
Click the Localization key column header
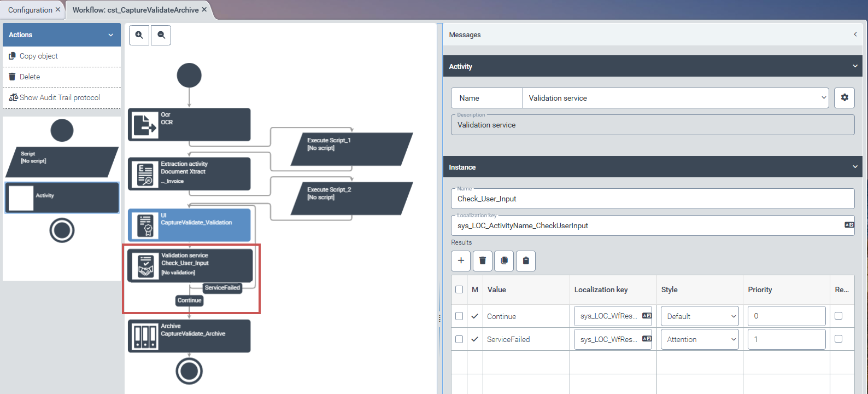point(613,289)
